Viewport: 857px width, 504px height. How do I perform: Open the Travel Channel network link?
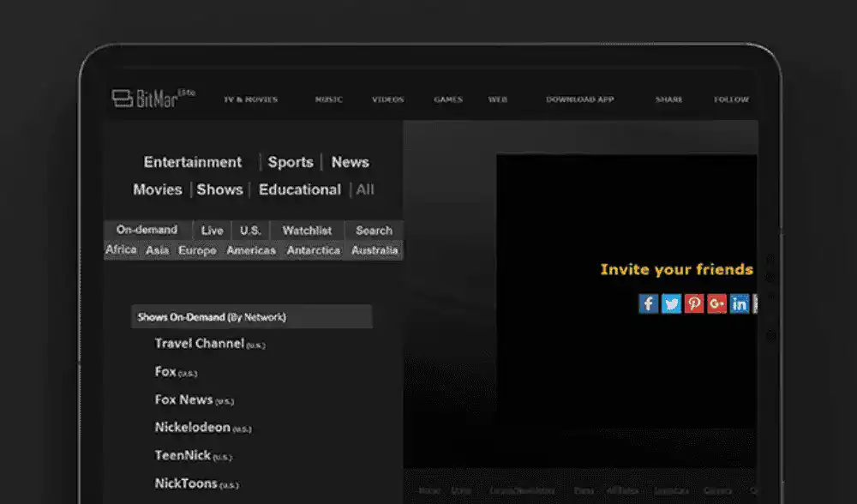tap(200, 344)
